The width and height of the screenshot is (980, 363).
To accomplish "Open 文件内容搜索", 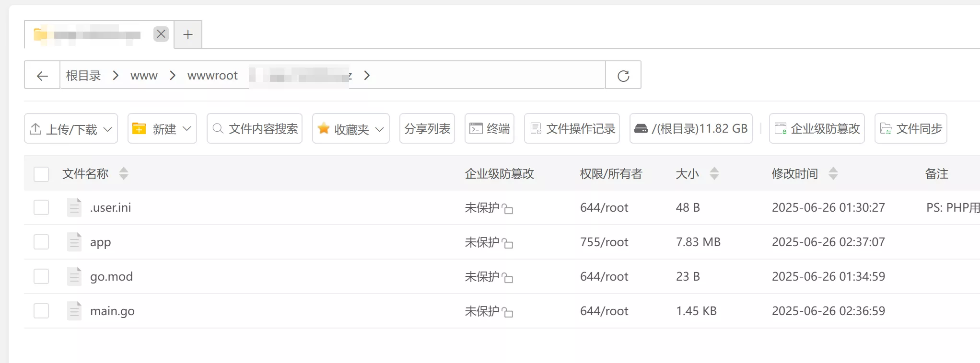I will point(255,128).
